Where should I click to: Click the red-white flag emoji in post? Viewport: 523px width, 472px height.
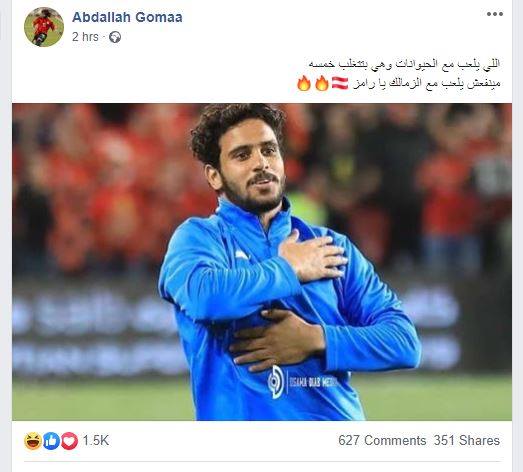click(340, 83)
